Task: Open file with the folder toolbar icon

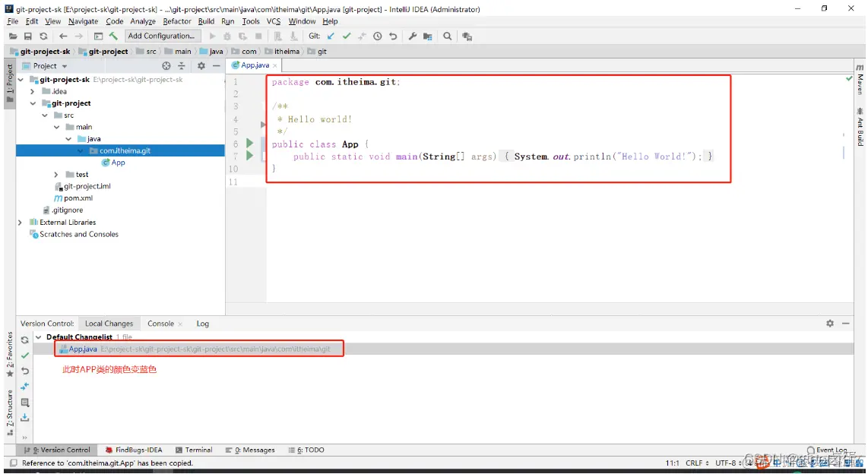Action: pos(13,36)
